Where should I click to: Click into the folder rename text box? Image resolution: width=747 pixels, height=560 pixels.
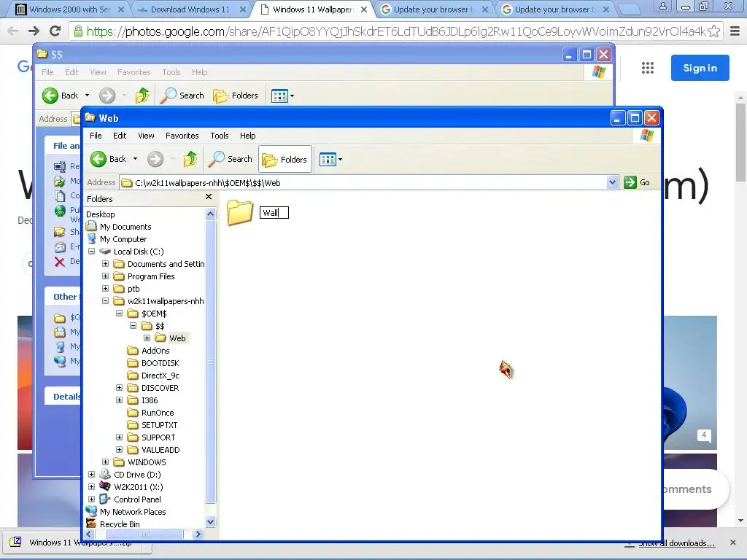click(274, 213)
